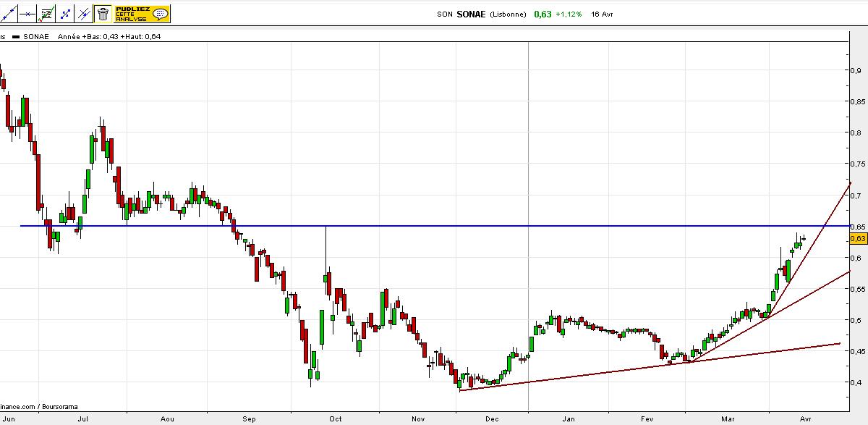The image size is (868, 425).
Task: Click the 0,9 price axis label
Action: coord(856,70)
